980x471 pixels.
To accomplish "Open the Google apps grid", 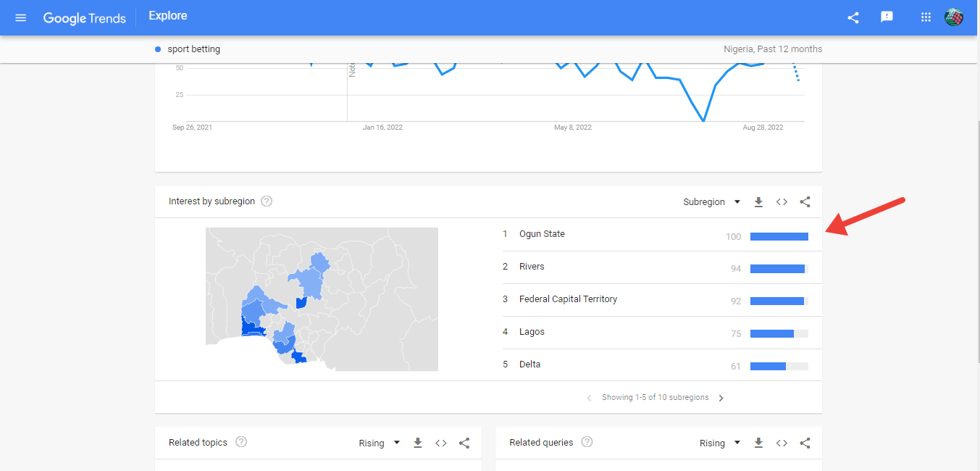I will click(x=925, y=17).
